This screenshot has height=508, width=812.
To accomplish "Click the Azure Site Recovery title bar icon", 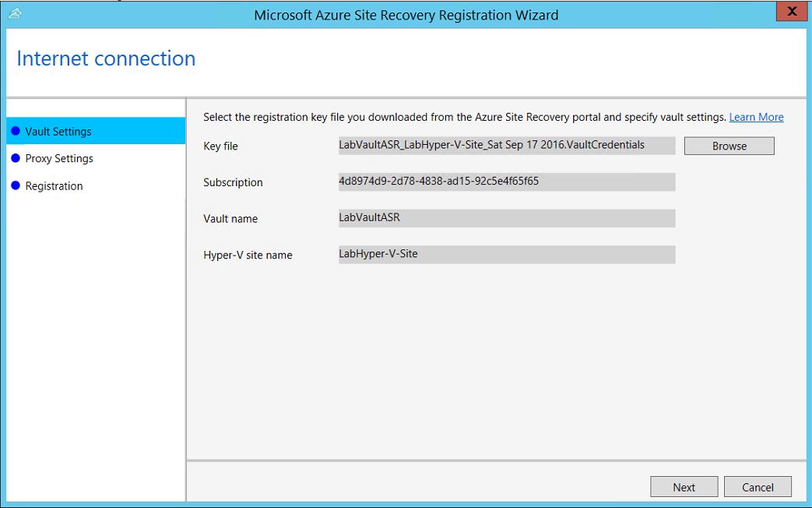I will point(15,14).
